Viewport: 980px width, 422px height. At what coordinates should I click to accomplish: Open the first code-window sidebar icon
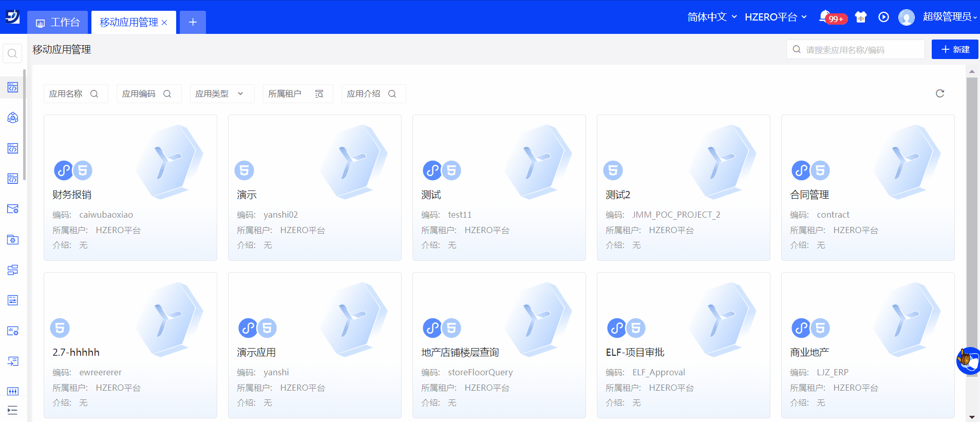coord(13,87)
